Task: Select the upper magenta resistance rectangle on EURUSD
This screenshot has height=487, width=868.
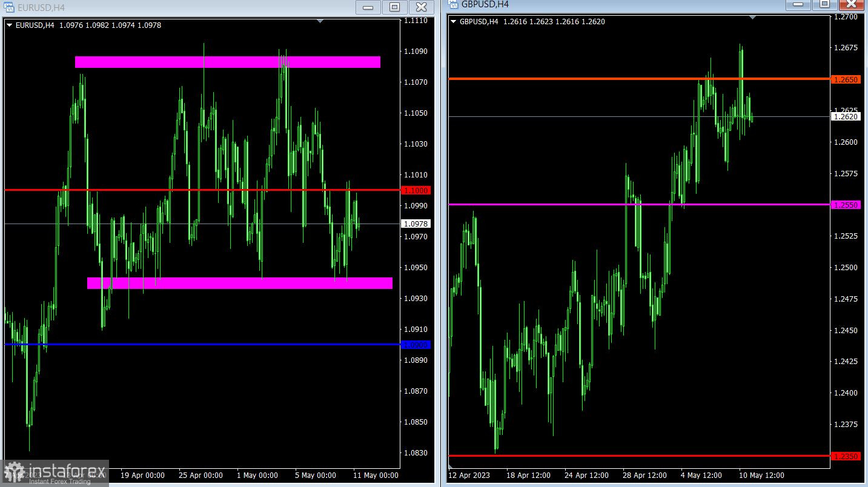Action: tap(228, 62)
